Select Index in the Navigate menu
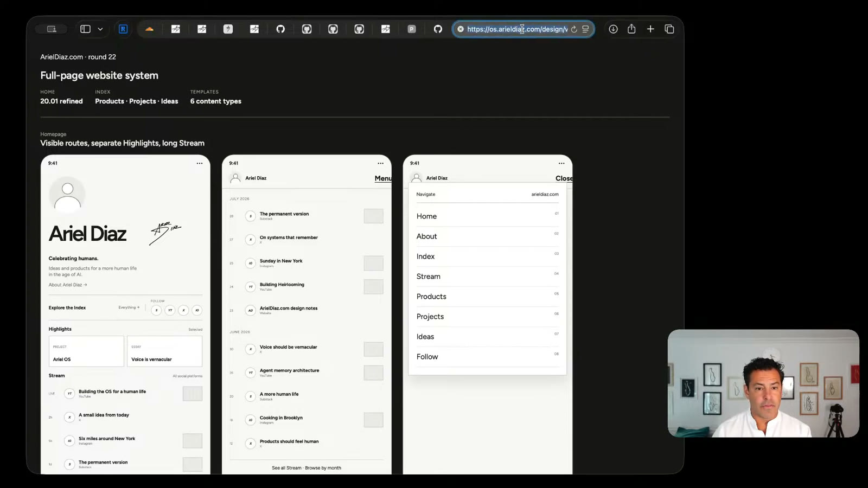The height and width of the screenshot is (488, 868). [x=487, y=256]
